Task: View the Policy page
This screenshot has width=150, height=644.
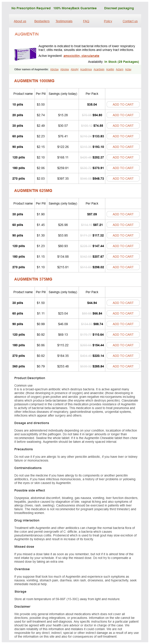Action: (x=108, y=21)
